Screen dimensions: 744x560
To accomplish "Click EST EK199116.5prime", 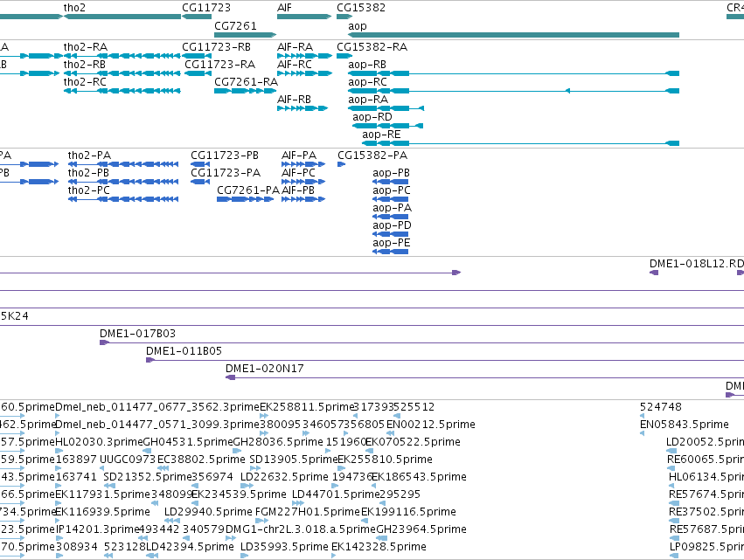I will pyautogui.click(x=408, y=512).
